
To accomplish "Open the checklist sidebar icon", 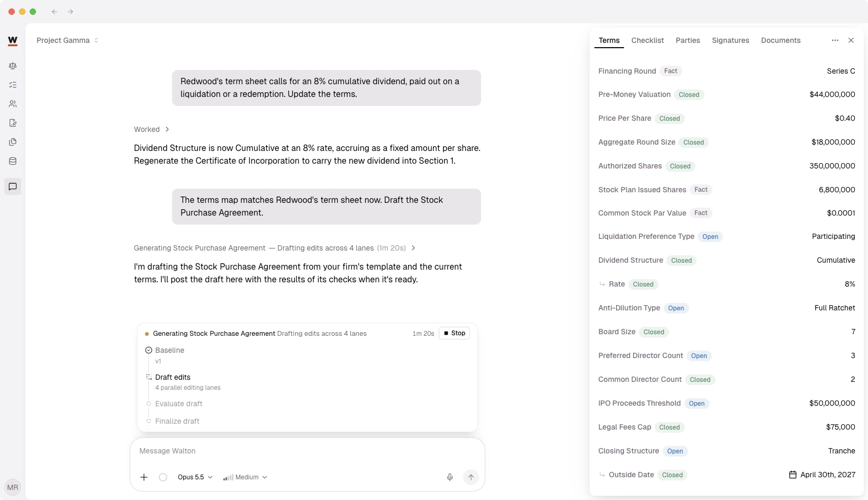I will click(x=13, y=85).
